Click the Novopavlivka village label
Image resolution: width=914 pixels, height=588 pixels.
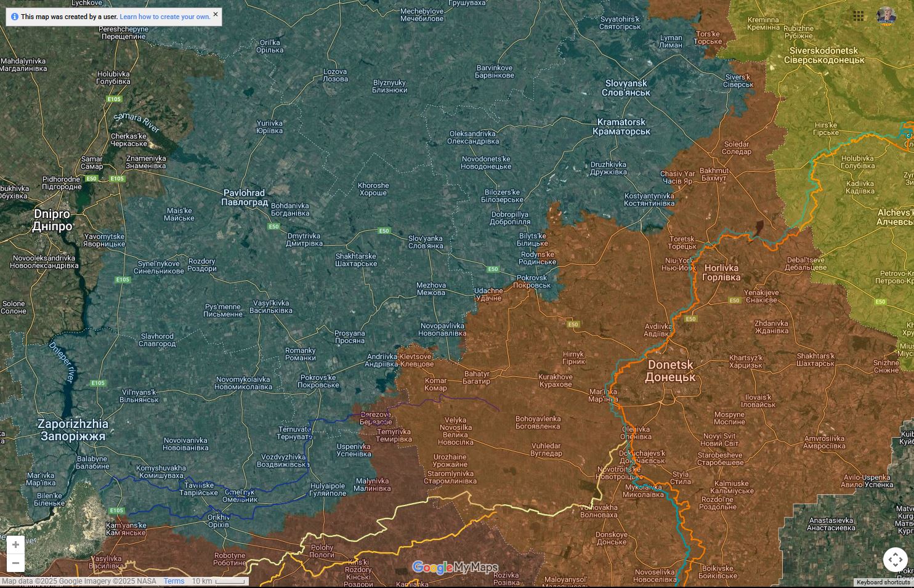tap(443, 329)
